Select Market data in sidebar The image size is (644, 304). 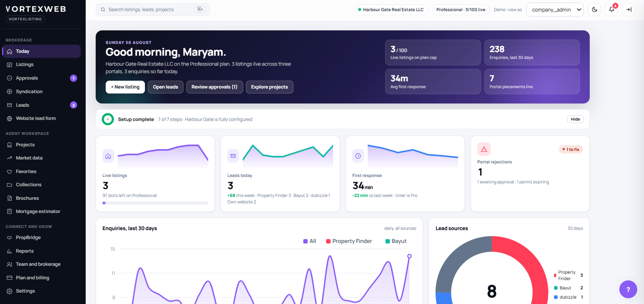point(41,158)
